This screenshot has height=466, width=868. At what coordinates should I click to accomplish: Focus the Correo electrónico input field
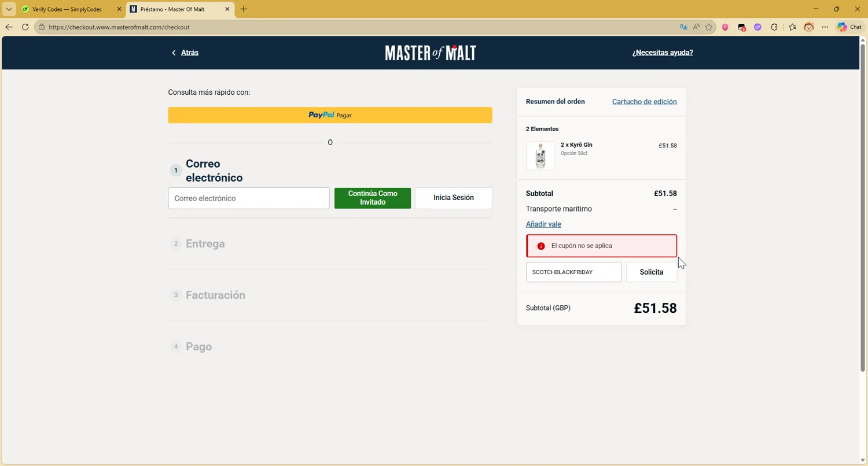click(249, 198)
